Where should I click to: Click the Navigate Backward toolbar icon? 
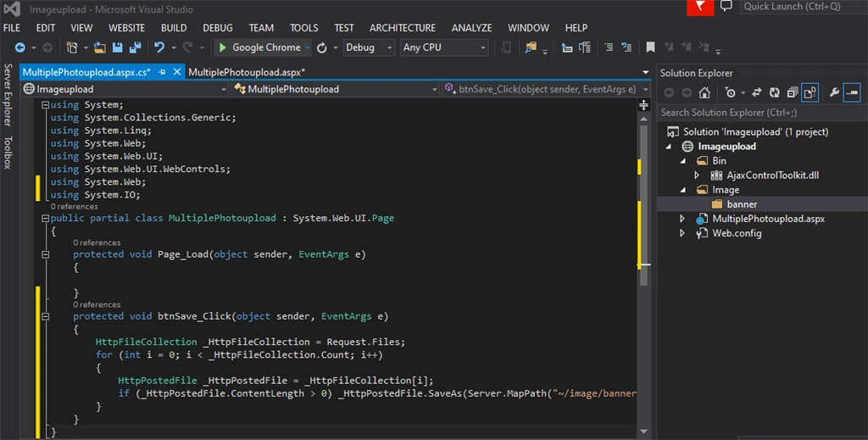click(20, 47)
